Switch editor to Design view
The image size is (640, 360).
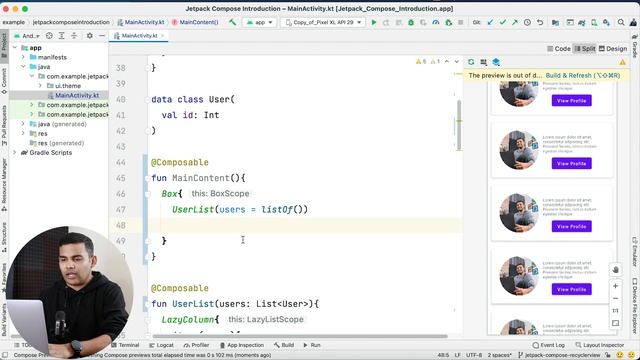(613, 49)
